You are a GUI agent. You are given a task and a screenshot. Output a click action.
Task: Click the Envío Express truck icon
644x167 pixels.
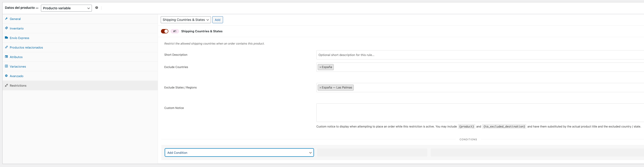[x=7, y=38]
